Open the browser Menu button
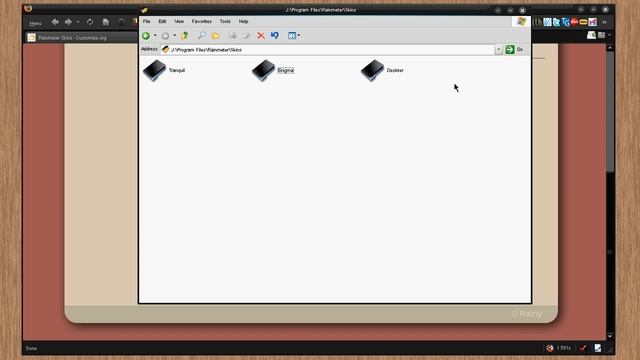640x360 pixels. 35,23
